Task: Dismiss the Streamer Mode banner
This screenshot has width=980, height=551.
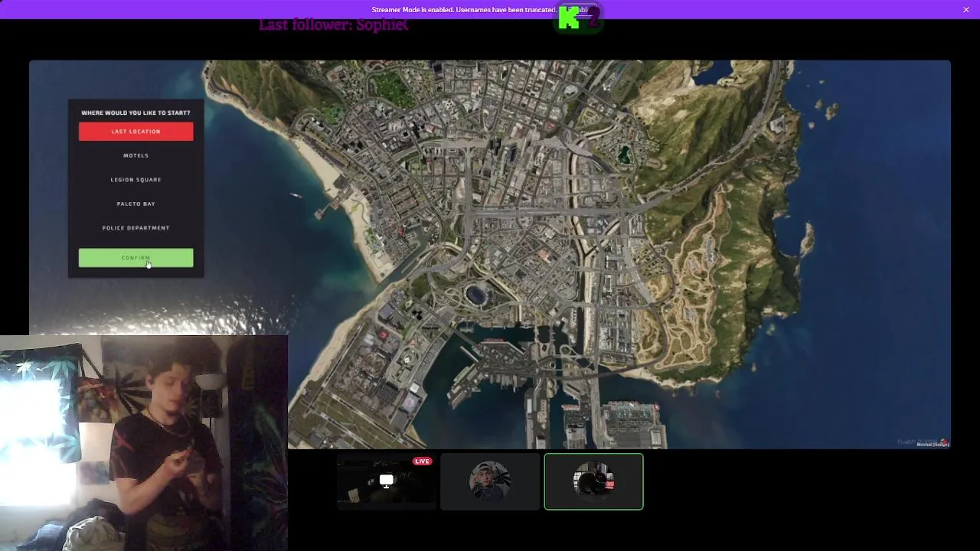Action: pos(966,9)
